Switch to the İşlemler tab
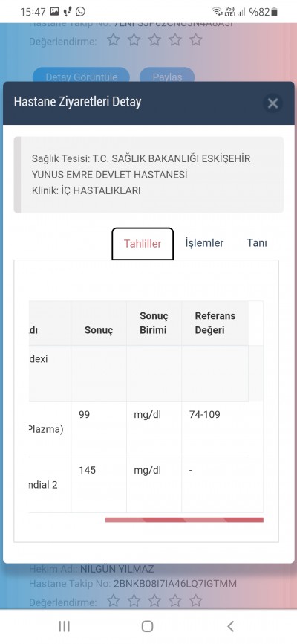The width and height of the screenshot is (297, 644). click(x=204, y=242)
